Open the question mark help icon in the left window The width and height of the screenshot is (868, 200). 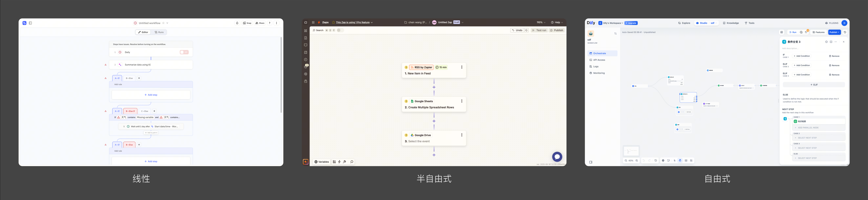tap(270, 23)
